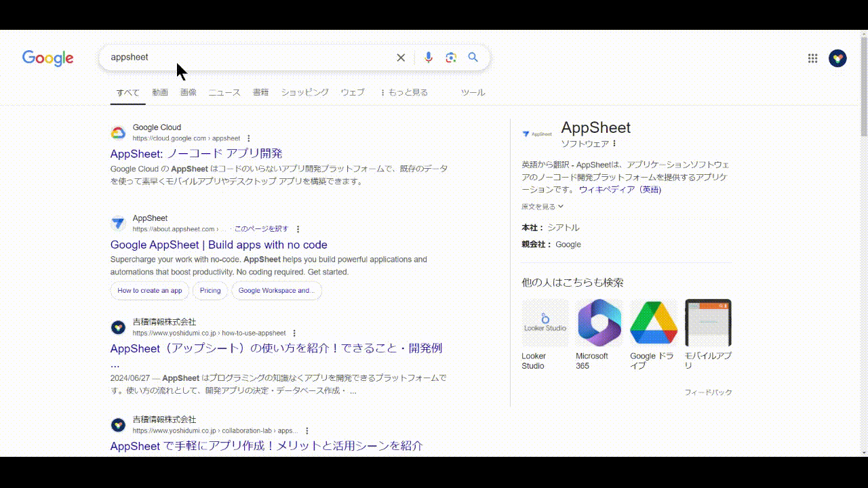This screenshot has height=488, width=868.
Task: Open the Google apps grid icon
Action: click(x=812, y=58)
